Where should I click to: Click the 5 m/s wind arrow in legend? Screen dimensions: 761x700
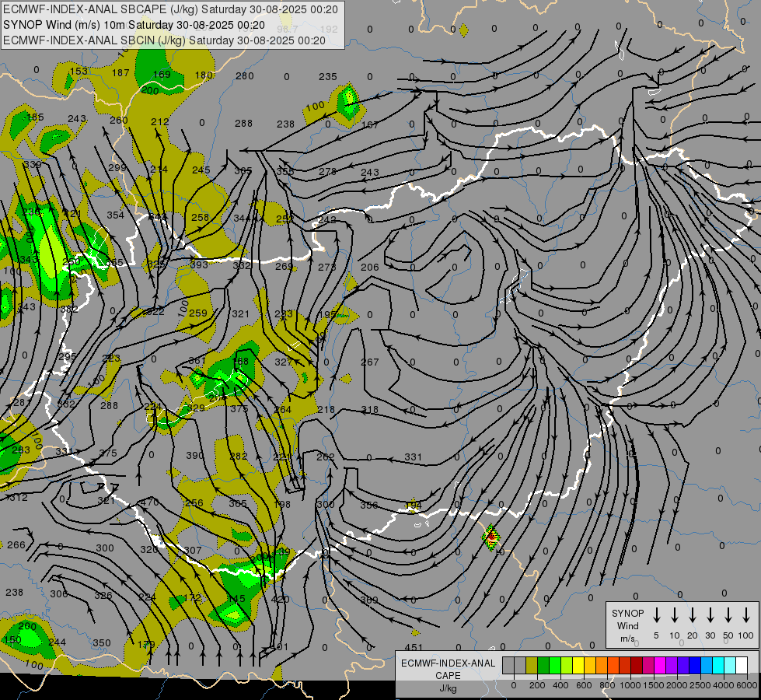pyautogui.click(x=656, y=614)
